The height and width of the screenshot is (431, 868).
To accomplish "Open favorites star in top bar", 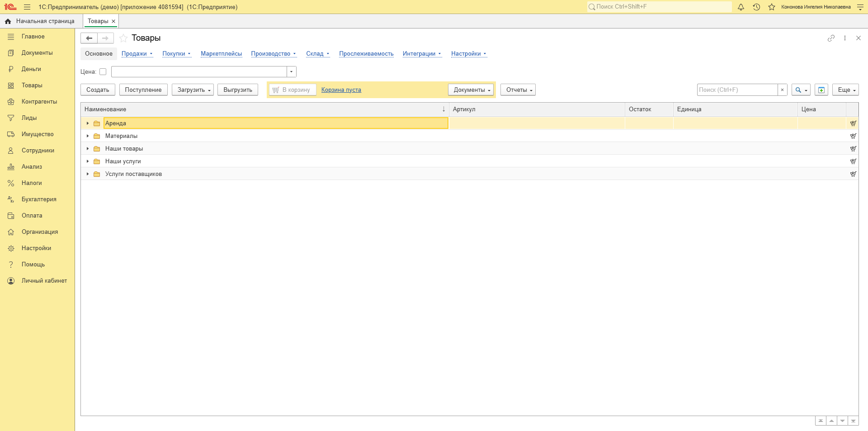I will pos(772,7).
